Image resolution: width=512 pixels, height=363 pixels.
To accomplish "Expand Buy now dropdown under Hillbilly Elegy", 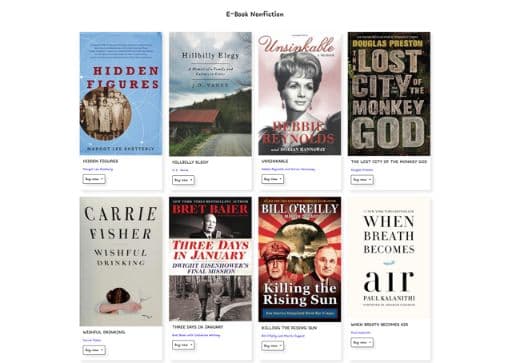I will coord(183,180).
